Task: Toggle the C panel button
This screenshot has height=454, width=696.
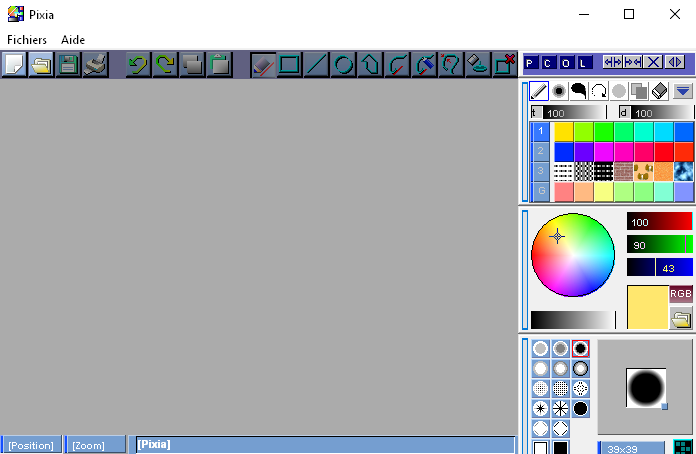Action: [x=549, y=62]
